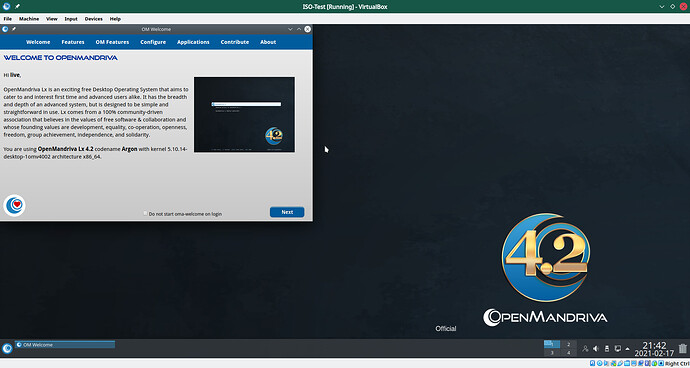Image resolution: width=690 pixels, height=368 pixels.
Task: Click the OM Welcome window menu icon
Action: click(5, 29)
